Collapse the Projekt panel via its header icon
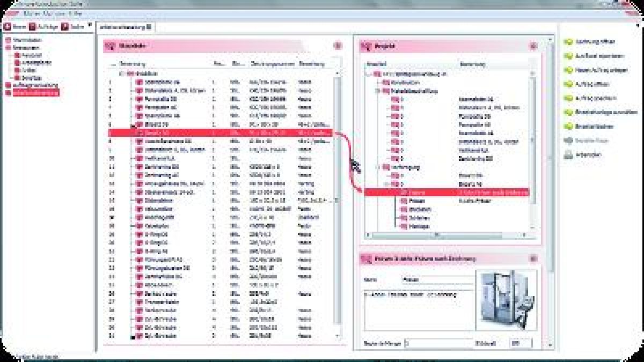The image size is (644, 362). pos(532,47)
